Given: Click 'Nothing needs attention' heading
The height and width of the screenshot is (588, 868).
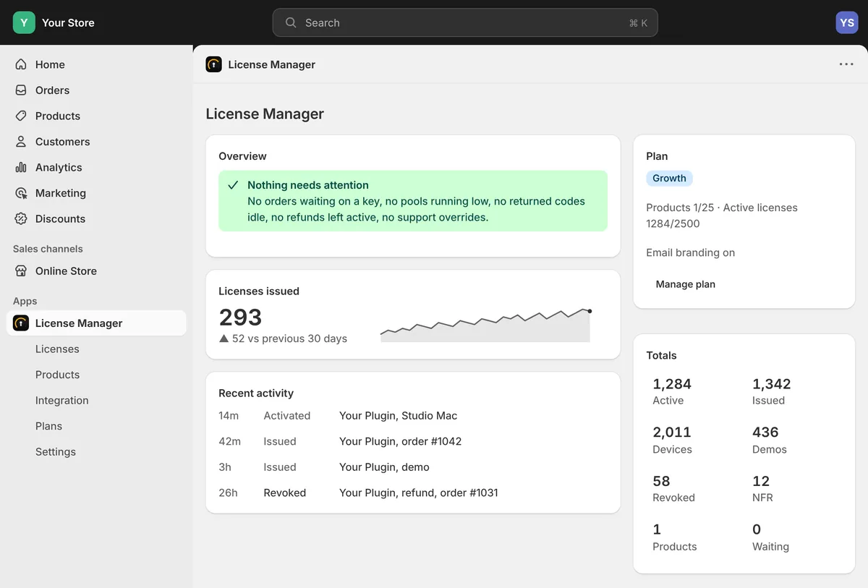Looking at the screenshot, I should tap(308, 185).
